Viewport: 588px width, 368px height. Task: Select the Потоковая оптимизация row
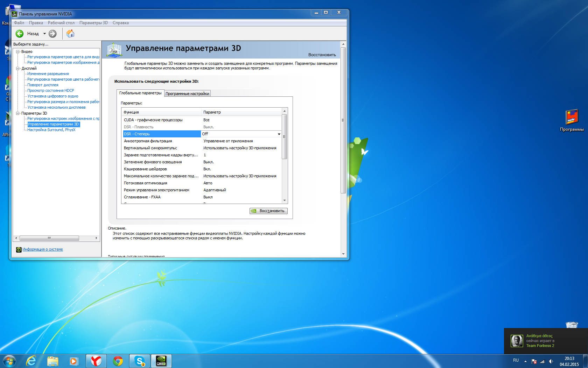[202, 183]
